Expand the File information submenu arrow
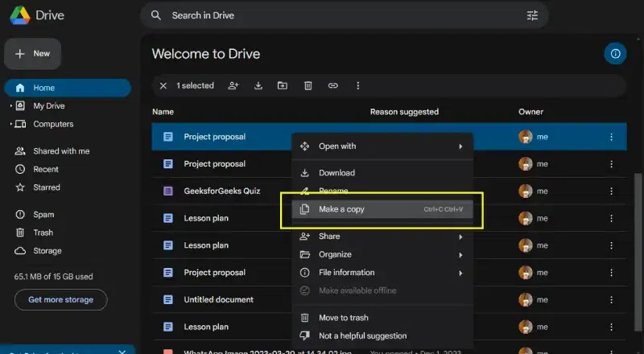Viewport: 644px width, 354px height. coord(460,273)
